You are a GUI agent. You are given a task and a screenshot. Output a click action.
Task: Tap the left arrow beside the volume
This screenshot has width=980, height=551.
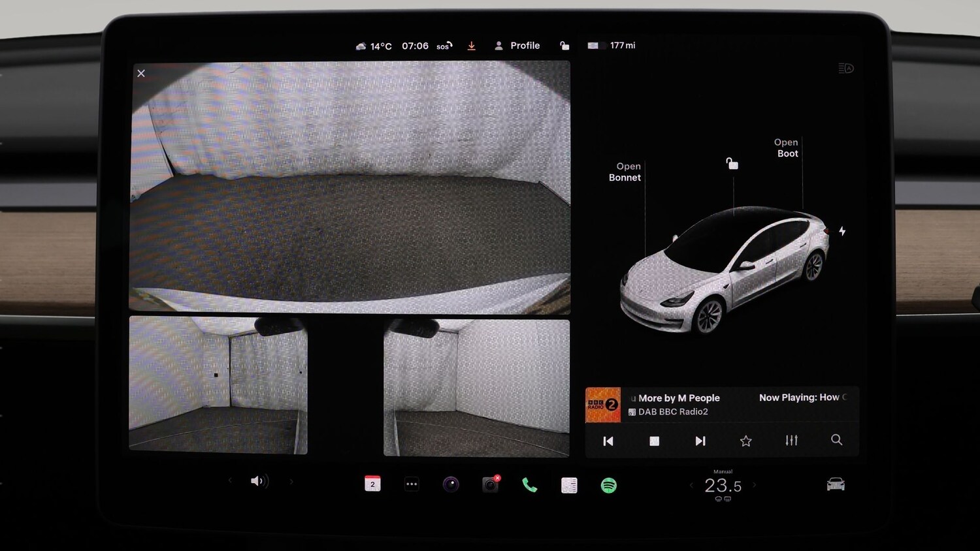pos(229,480)
